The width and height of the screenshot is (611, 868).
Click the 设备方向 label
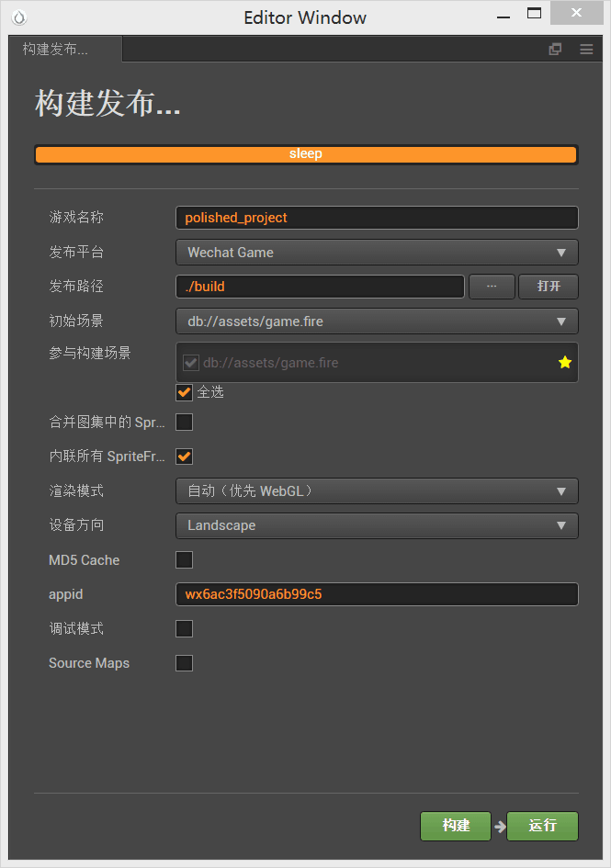pyautogui.click(x=76, y=524)
